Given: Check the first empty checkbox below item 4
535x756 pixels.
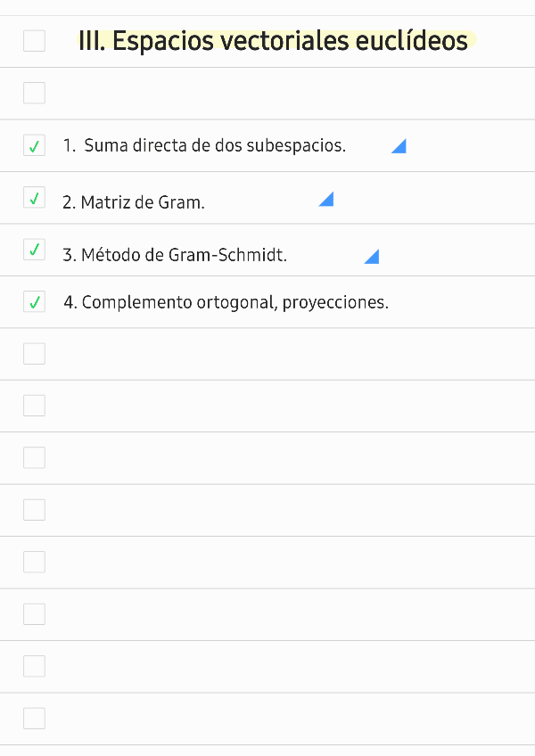Looking at the screenshot, I should coord(34,353).
